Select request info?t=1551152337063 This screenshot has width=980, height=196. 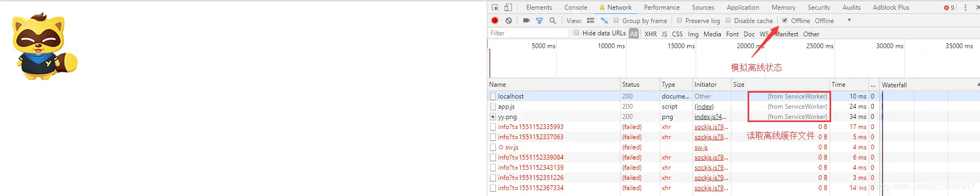pos(734,137)
